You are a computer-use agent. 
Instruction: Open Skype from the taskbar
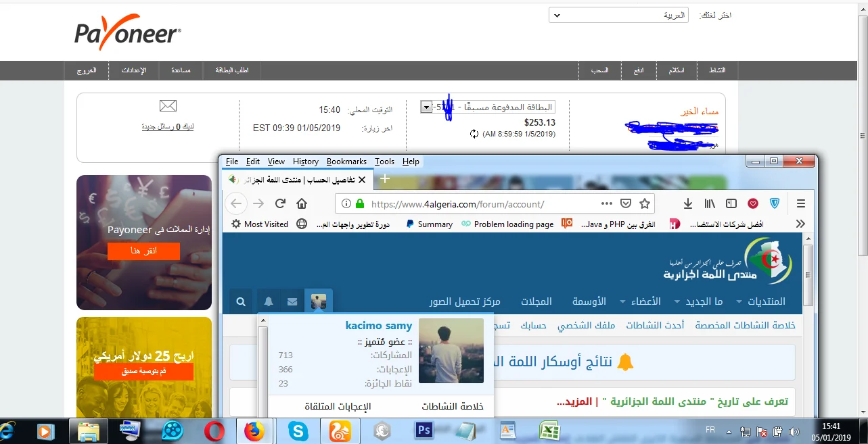point(298,430)
